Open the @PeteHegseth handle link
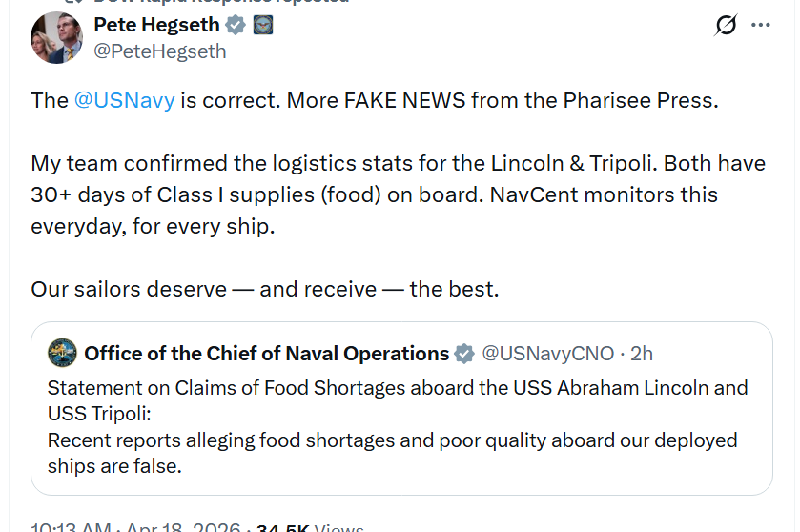The width and height of the screenshot is (800, 532). tap(159, 51)
